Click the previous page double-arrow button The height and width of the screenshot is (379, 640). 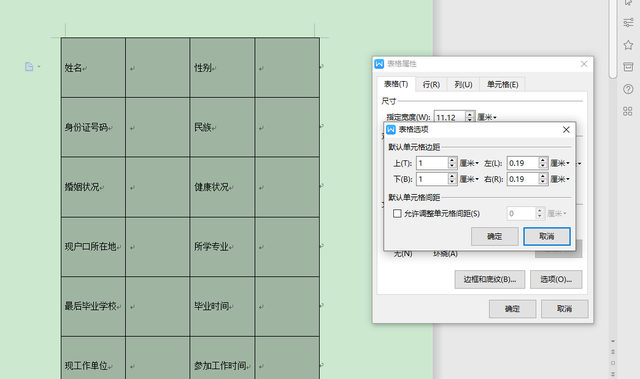[x=613, y=352]
